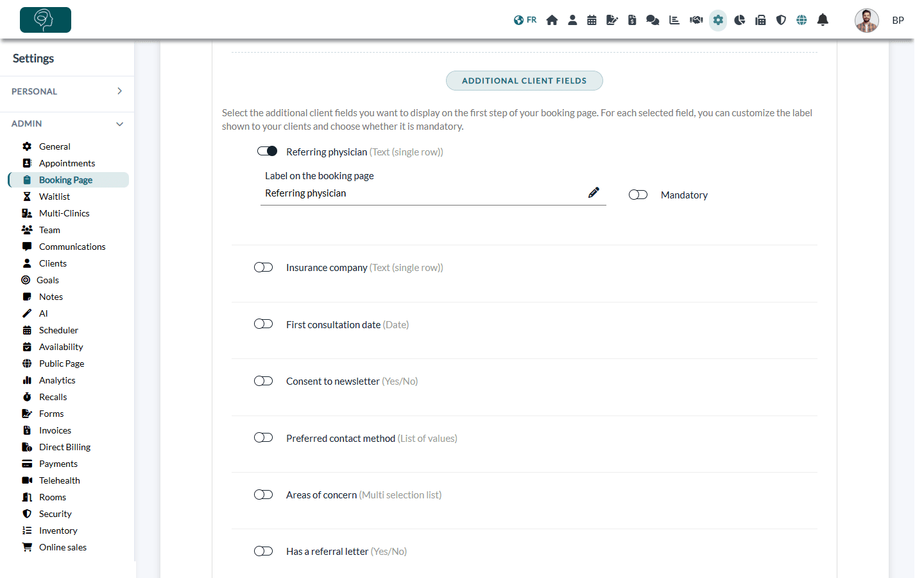The width and height of the screenshot is (924, 578).
Task: Open the teal globe public page icon
Action: tap(801, 20)
